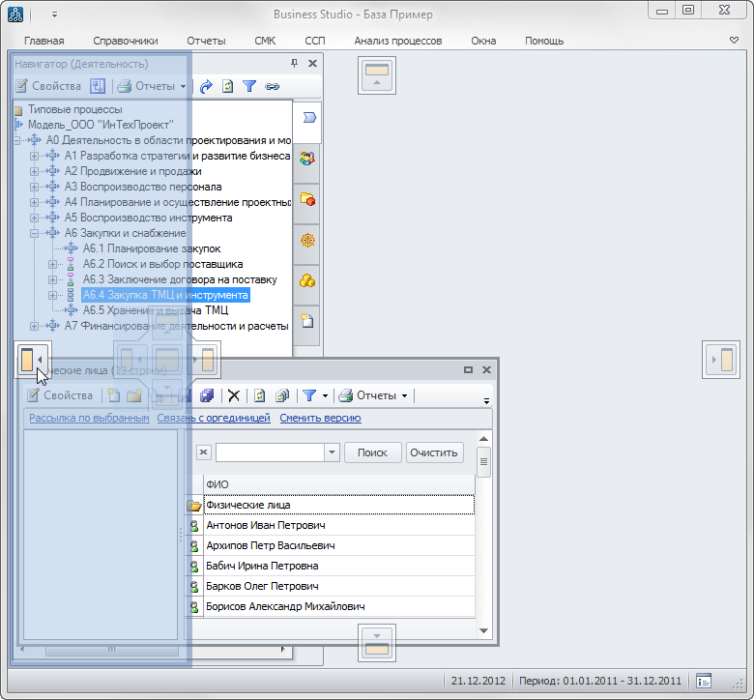Screen dimensions: 754x700
Task: Open the gold coins side tab
Action: pos(307,280)
